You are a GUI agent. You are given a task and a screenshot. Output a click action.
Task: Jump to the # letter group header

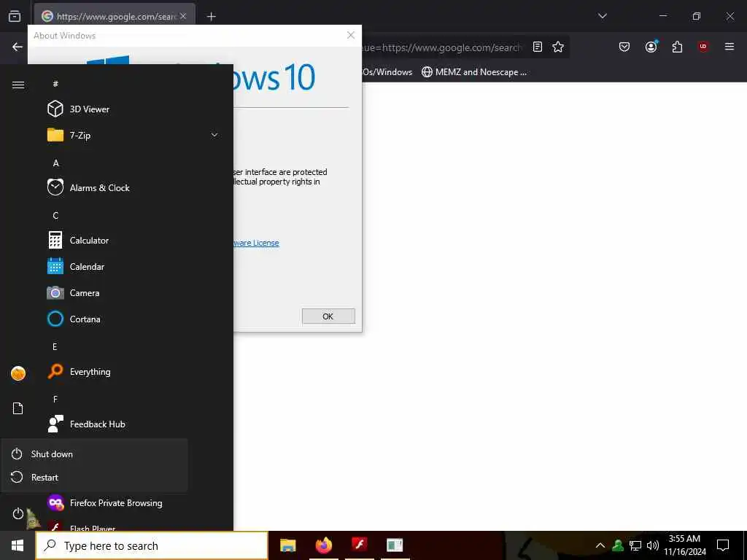click(55, 84)
